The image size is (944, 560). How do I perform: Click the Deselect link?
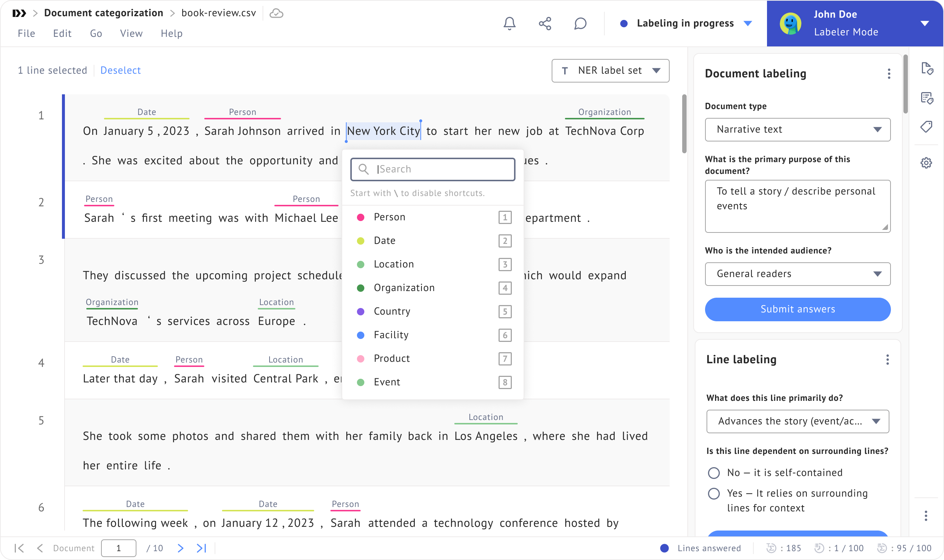tap(121, 70)
